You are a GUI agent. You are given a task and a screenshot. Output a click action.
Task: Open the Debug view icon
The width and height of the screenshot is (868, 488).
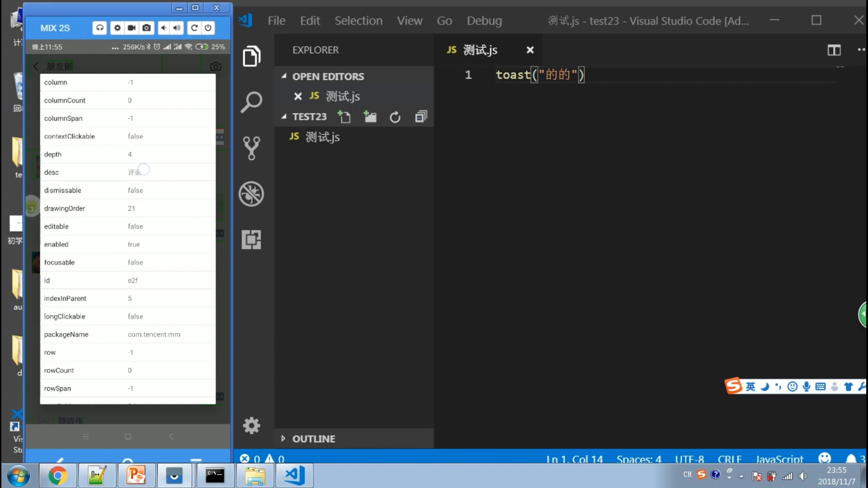tap(251, 194)
